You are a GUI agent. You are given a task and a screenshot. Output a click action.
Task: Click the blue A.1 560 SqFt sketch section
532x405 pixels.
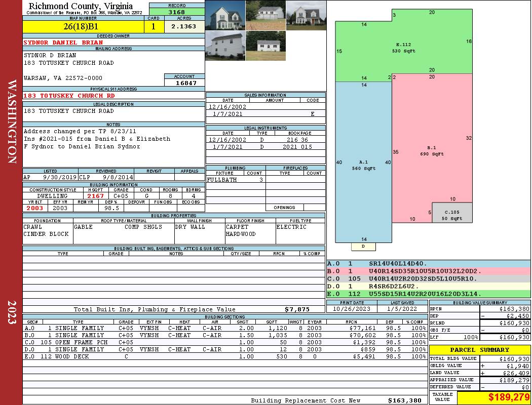point(363,163)
